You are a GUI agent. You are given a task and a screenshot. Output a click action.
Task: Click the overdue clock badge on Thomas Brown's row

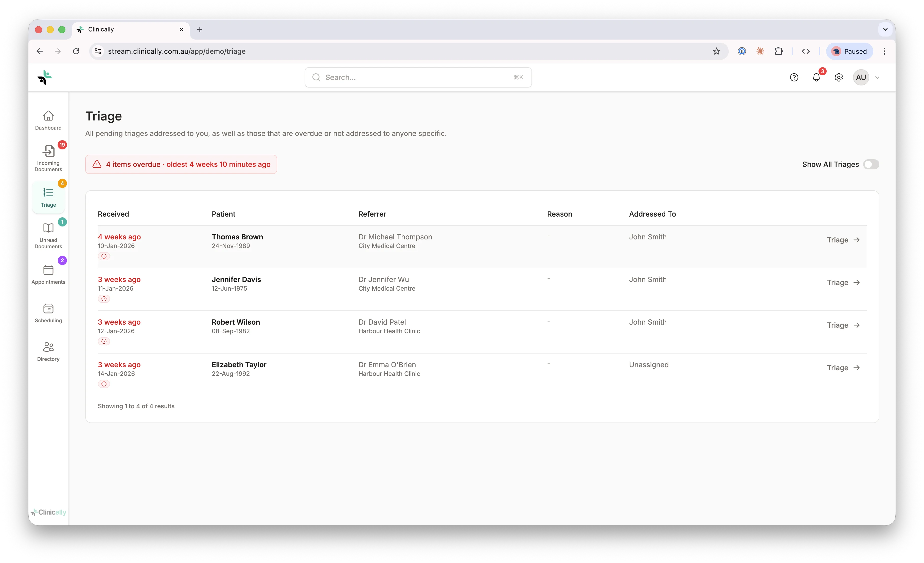(104, 256)
